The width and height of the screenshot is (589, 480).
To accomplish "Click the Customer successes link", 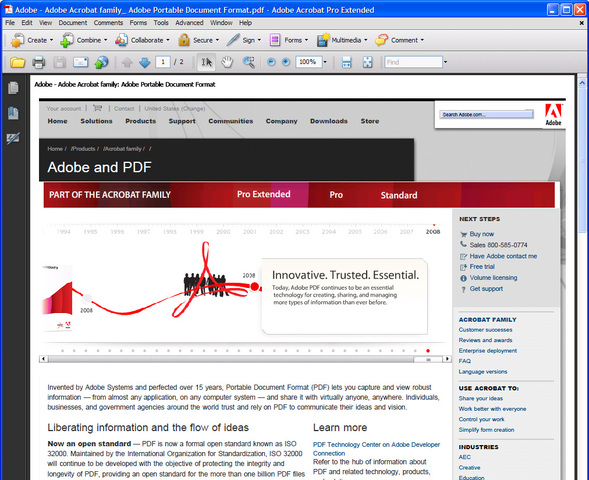I will 485,330.
